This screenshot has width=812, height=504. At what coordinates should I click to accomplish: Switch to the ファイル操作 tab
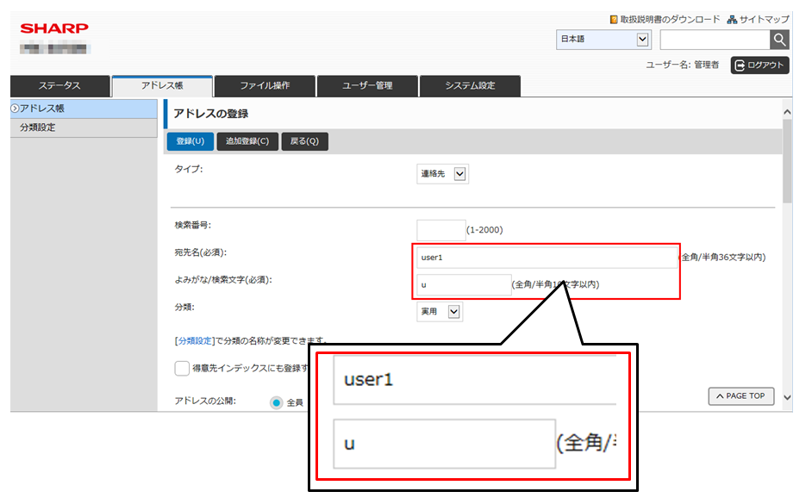tap(265, 86)
